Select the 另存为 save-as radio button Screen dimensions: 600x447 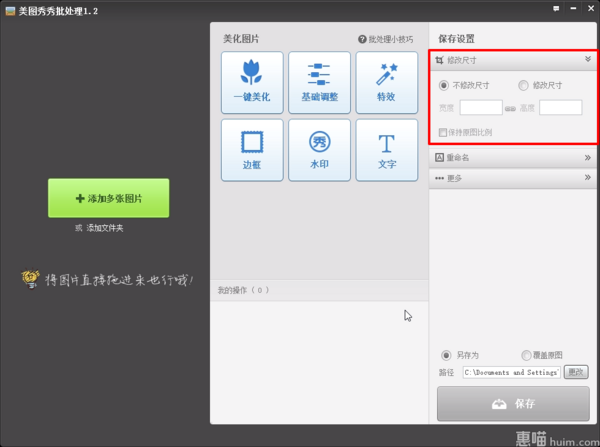pyautogui.click(x=446, y=355)
